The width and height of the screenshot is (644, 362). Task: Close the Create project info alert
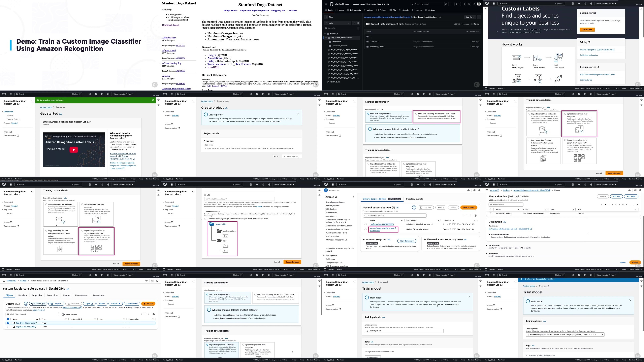point(298,114)
